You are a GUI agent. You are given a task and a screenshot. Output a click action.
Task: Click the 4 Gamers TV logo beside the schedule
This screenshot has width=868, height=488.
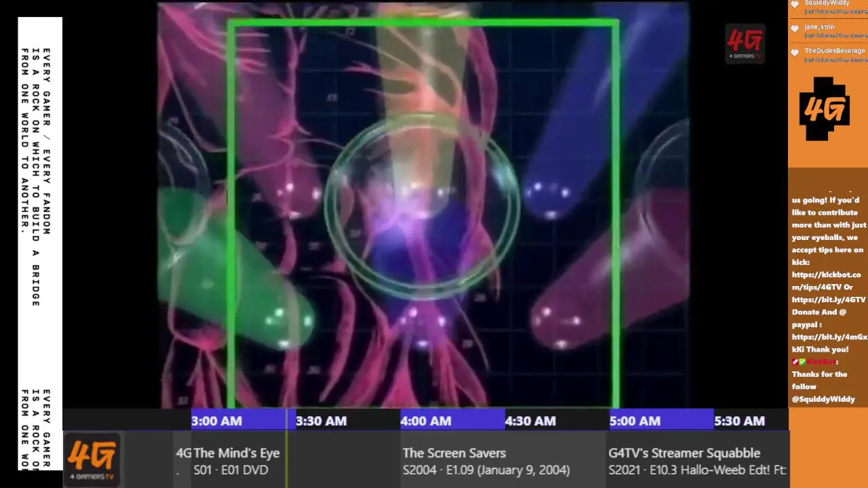pos(93,461)
